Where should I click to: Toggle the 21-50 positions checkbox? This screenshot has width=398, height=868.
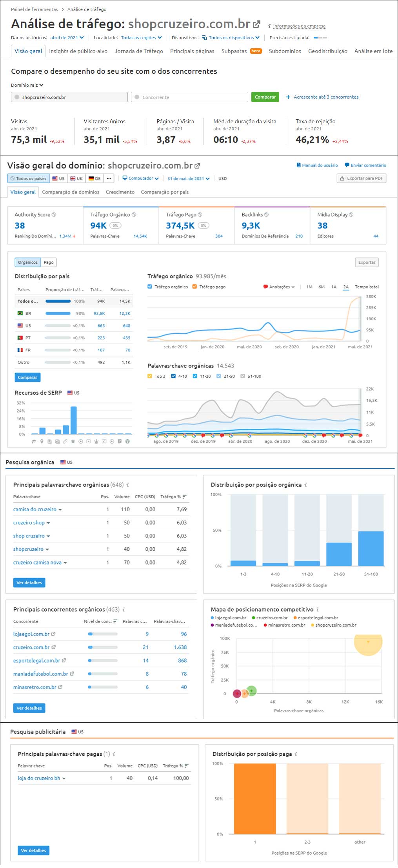point(219,376)
